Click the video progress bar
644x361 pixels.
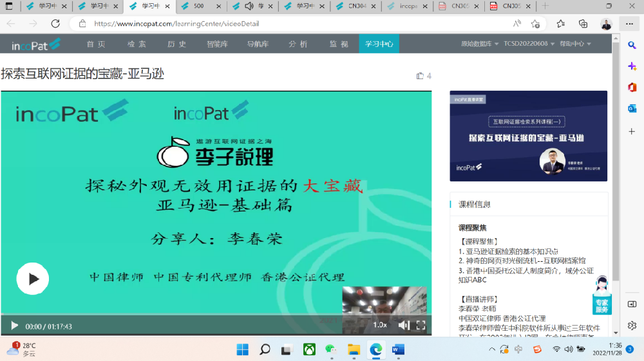pyautogui.click(x=216, y=315)
